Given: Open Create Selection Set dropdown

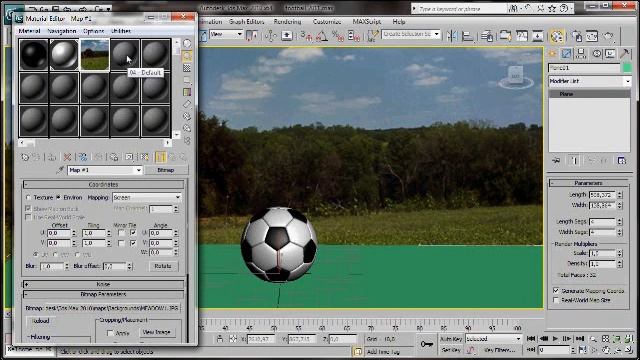Looking at the screenshot, I should coord(437,34).
